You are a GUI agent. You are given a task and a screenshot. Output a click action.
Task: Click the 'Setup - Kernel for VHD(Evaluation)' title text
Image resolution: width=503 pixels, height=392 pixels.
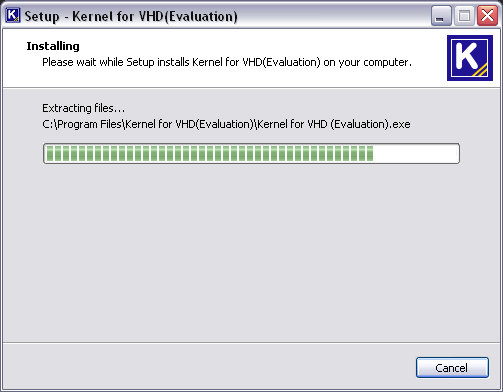[x=131, y=16]
